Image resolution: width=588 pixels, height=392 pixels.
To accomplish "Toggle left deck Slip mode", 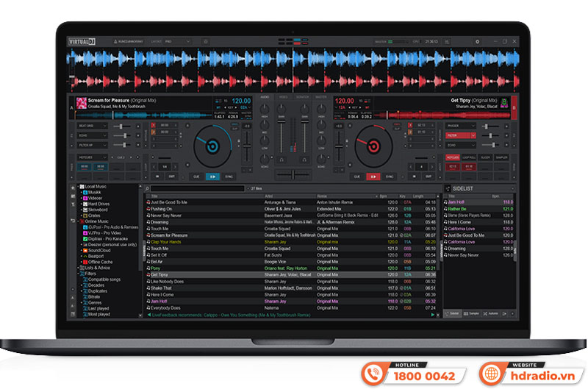I will pos(234,128).
